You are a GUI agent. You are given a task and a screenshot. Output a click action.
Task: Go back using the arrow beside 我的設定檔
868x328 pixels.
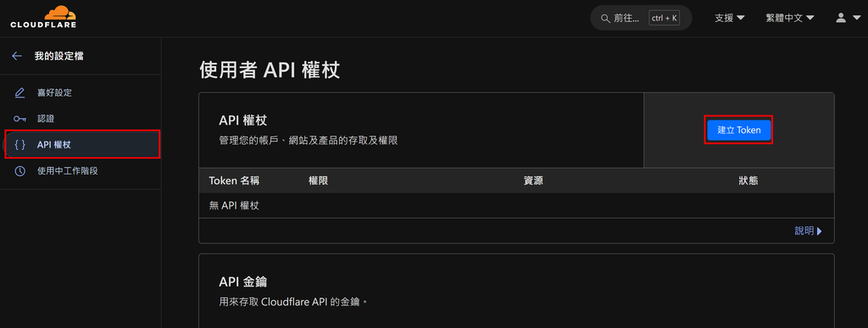[17, 56]
